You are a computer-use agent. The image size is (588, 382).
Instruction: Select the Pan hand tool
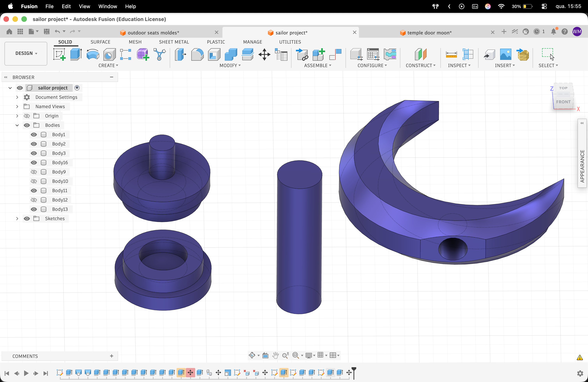pyautogui.click(x=276, y=355)
